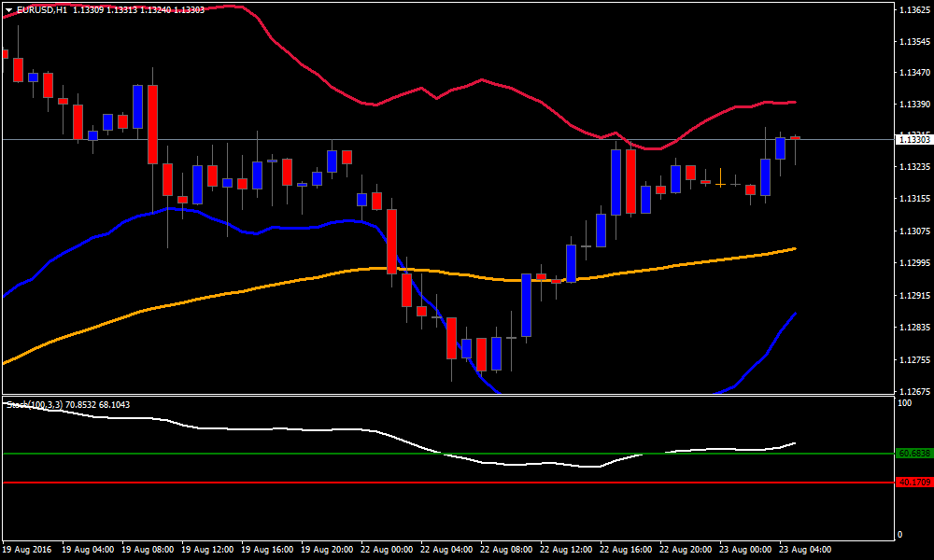Click the 22 Aug 12:00 time label

(x=567, y=550)
